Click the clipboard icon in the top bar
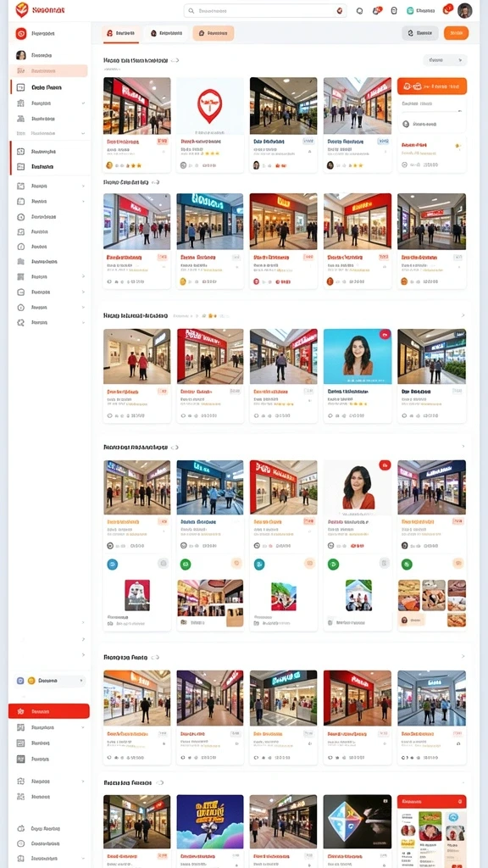Image resolution: width=488 pixels, height=868 pixels. pyautogui.click(x=394, y=10)
